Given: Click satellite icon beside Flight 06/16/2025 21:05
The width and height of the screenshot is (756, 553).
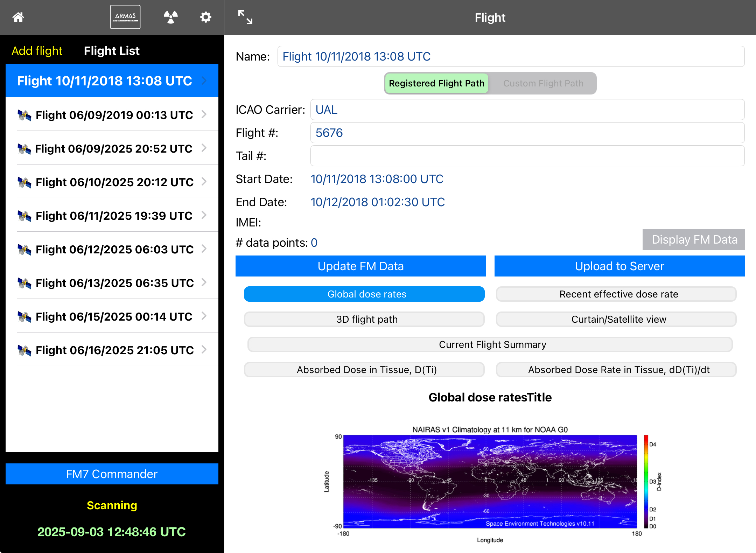Looking at the screenshot, I should click(x=24, y=350).
